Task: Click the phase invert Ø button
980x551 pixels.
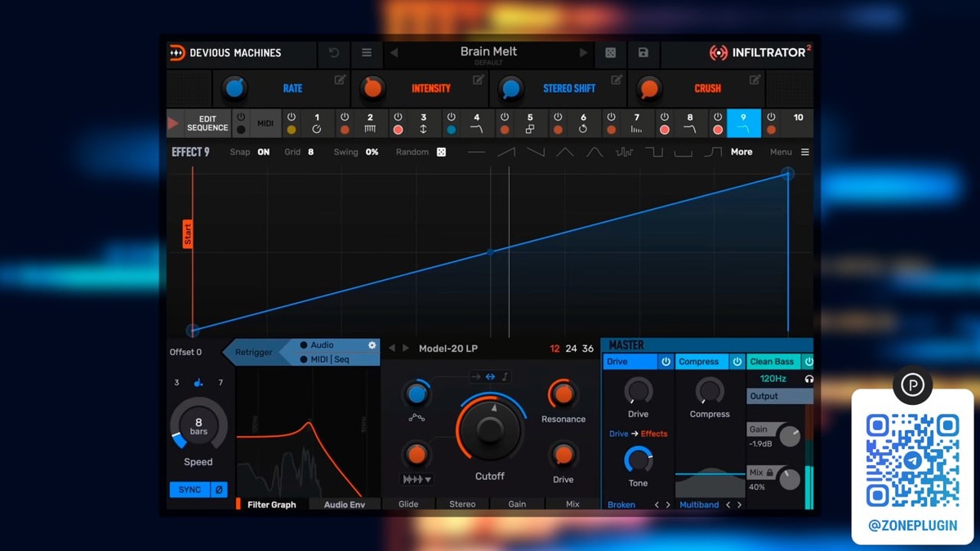Action: click(219, 490)
